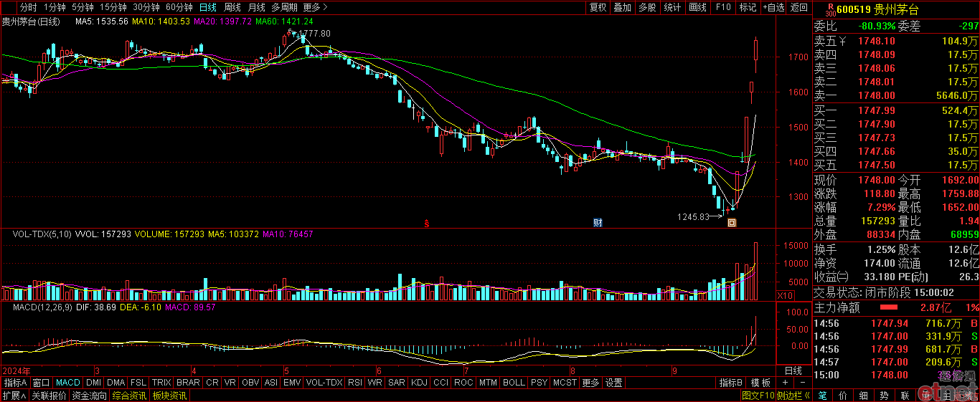Open the 日线 period label under the MACD pane
Image resolution: width=980 pixels, height=402 pixels.
793,370
